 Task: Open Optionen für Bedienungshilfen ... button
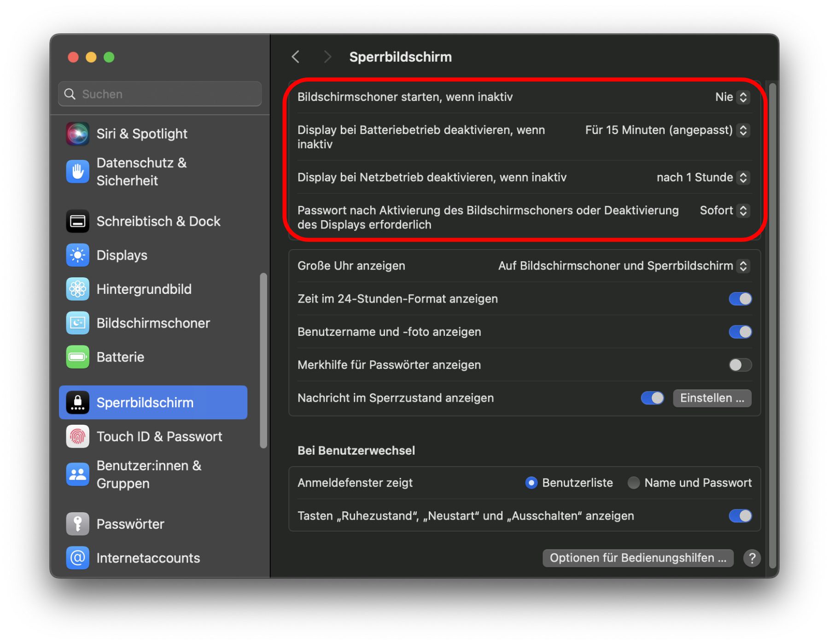638,558
